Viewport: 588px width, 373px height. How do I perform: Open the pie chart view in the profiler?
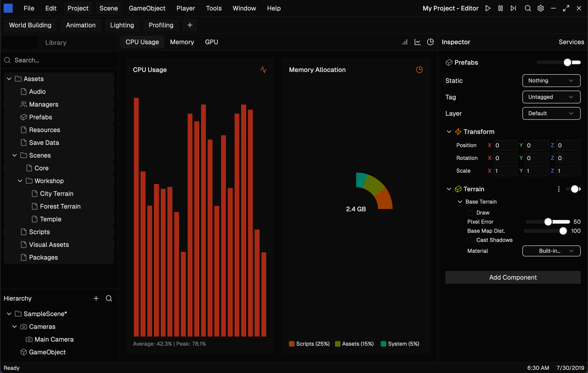pyautogui.click(x=430, y=42)
